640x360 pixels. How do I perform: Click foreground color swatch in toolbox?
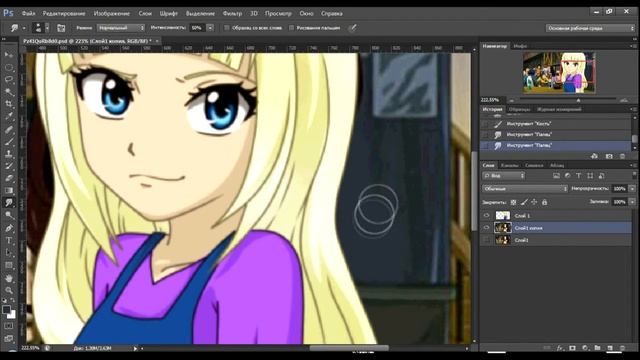(6, 310)
